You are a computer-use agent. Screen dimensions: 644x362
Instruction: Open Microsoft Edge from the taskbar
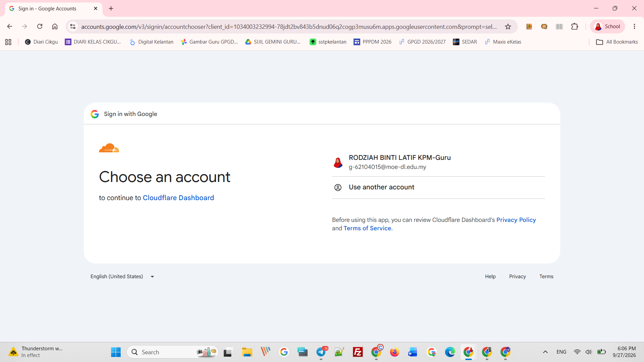pos(450,352)
